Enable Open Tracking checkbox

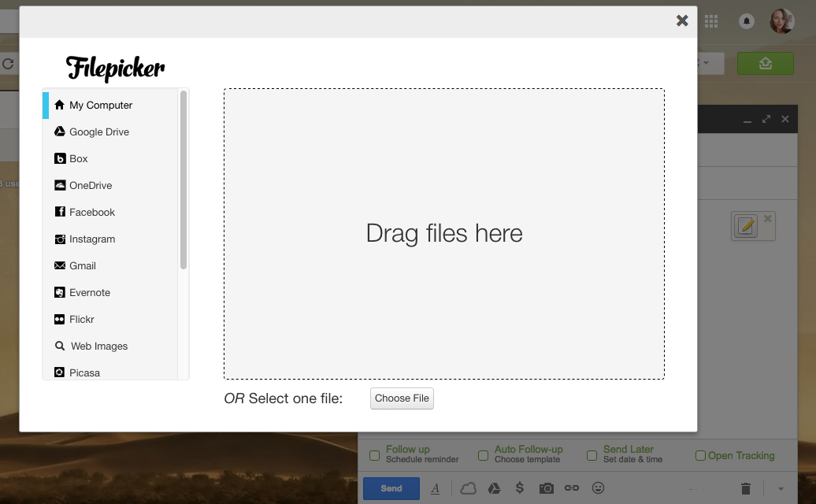[700, 456]
